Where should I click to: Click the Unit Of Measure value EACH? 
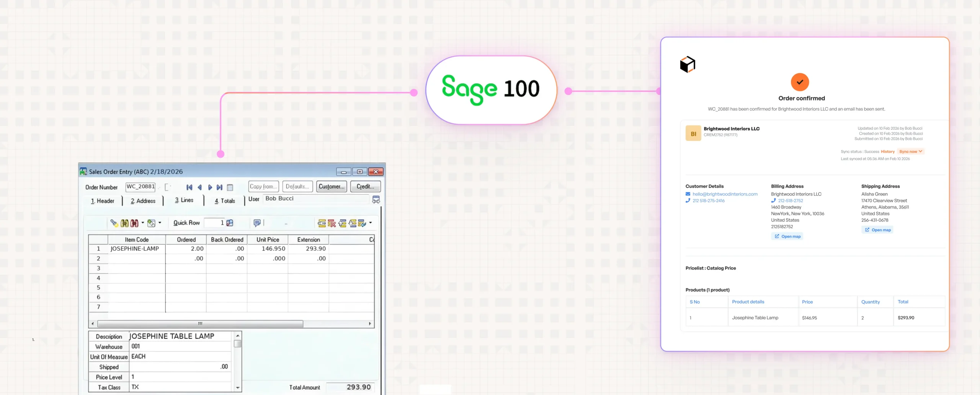181,357
